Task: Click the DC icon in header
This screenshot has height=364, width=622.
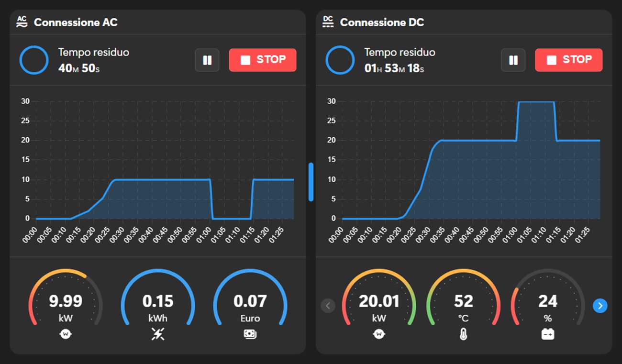Action: click(328, 22)
